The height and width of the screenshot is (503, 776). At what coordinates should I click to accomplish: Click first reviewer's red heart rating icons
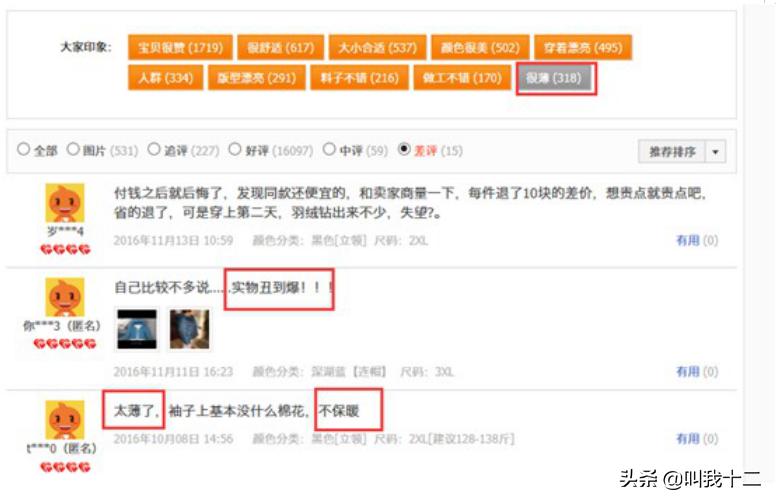point(65,250)
